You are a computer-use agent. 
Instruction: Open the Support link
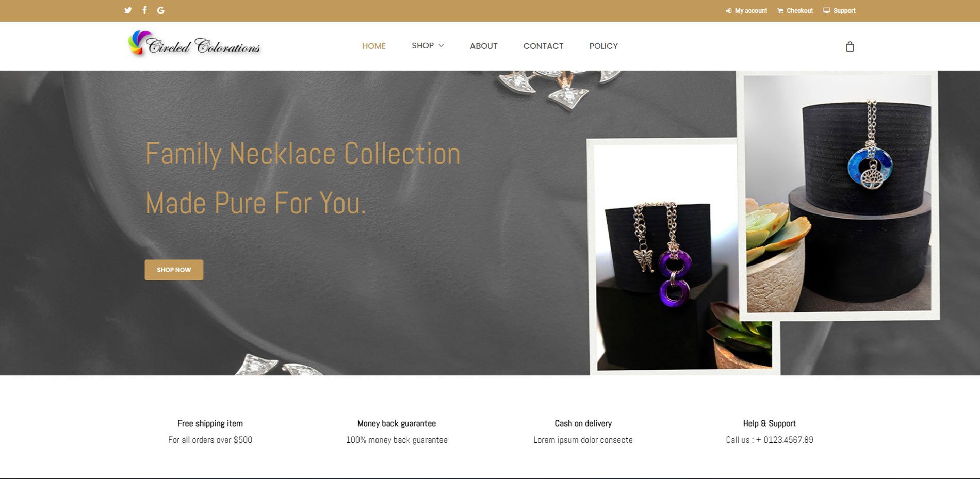844,11
